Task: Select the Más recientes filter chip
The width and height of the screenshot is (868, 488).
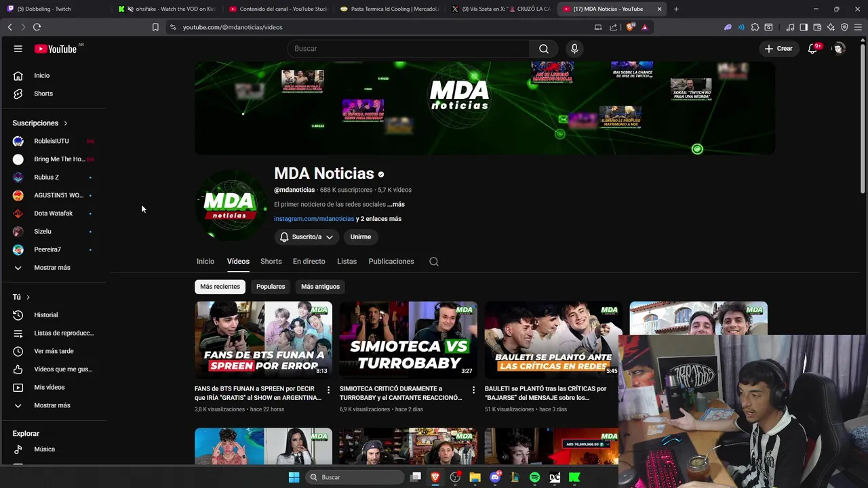Action: pos(220,287)
